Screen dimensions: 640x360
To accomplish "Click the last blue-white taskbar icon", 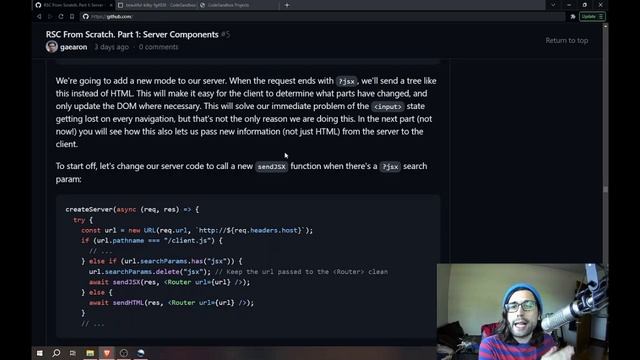I will 141,353.
